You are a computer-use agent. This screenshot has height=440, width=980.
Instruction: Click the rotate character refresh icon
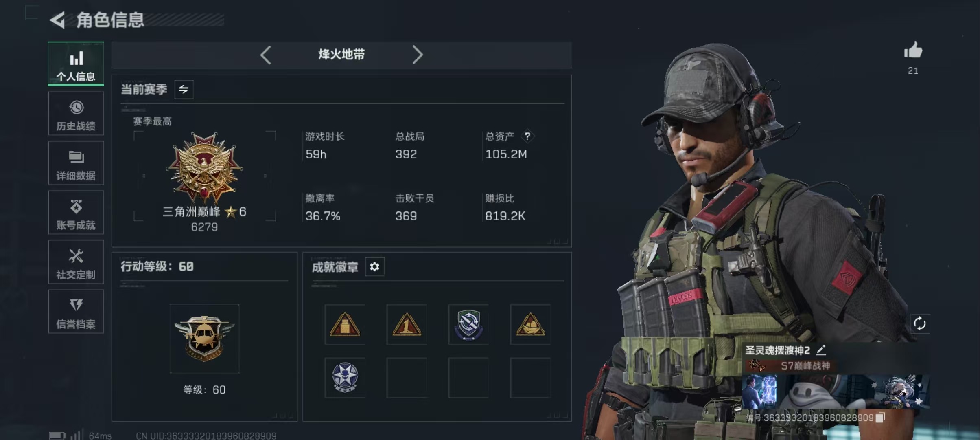920,324
